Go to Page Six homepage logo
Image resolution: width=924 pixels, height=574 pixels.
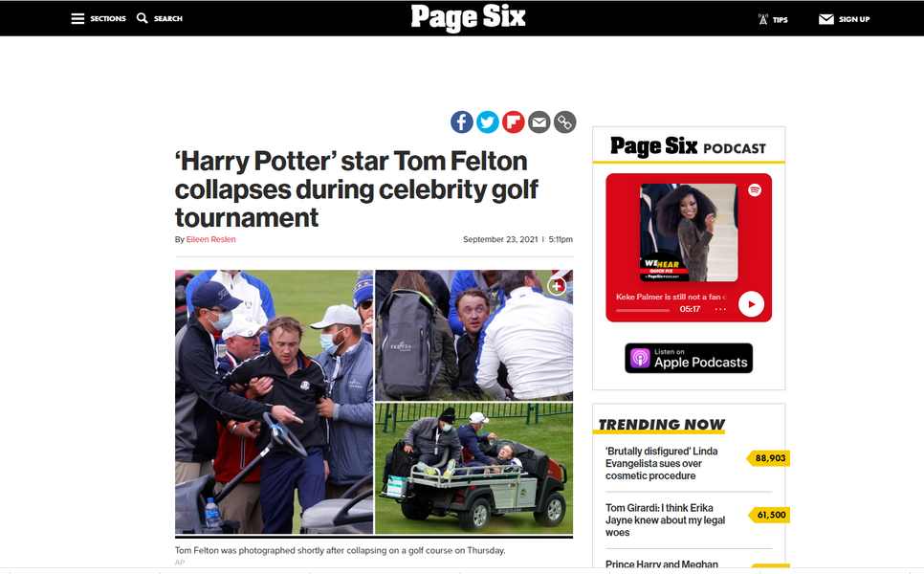click(x=468, y=17)
